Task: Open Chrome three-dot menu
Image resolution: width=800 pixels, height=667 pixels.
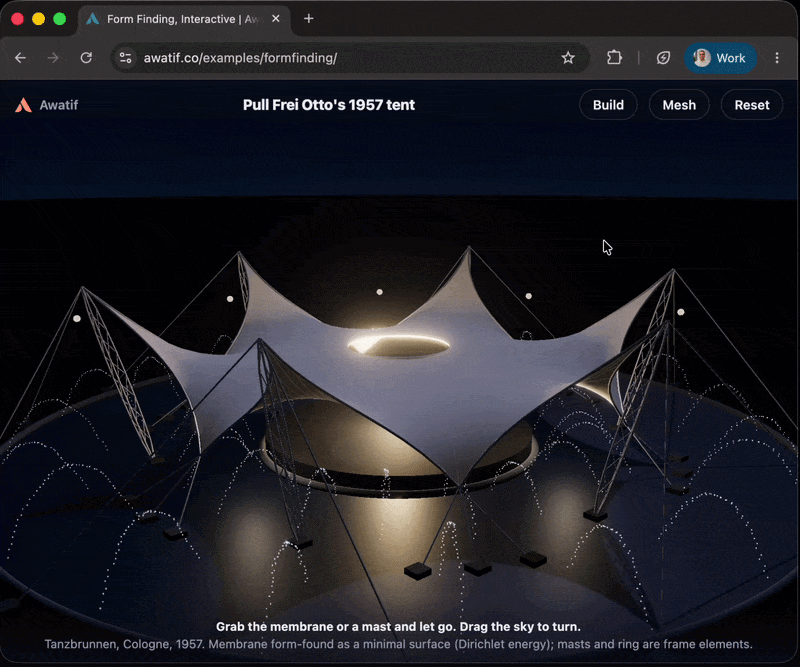Action: (777, 58)
